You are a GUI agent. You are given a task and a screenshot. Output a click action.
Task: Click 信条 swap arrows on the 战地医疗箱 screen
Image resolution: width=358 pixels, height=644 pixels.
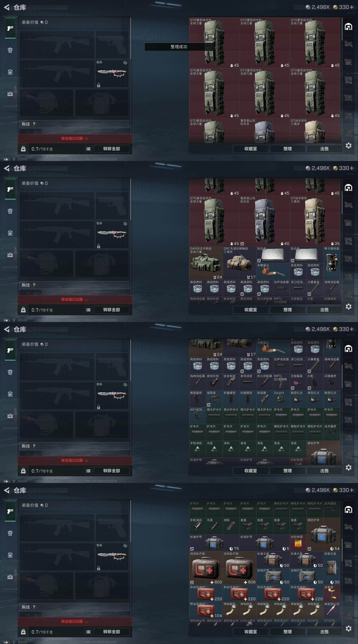click(x=125, y=546)
